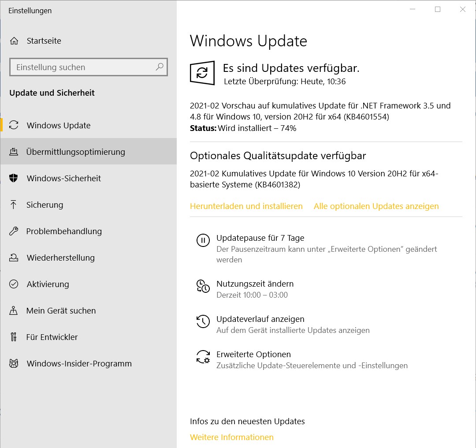
Task: Click the history clock icon for Updateverlauf
Action: coord(203,321)
